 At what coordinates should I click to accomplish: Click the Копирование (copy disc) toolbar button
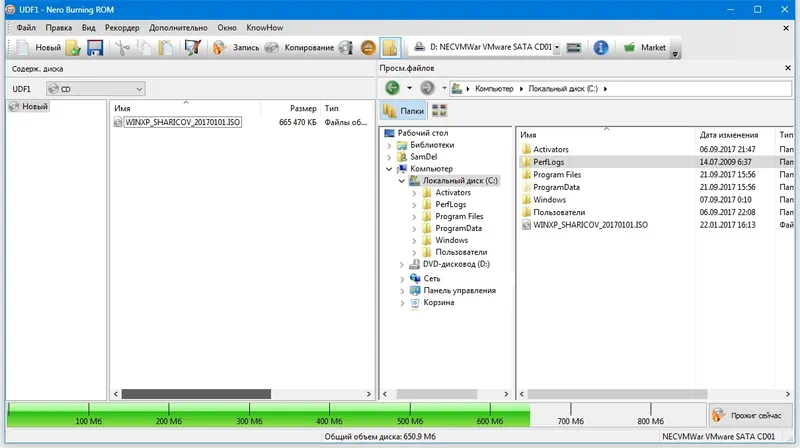303,47
